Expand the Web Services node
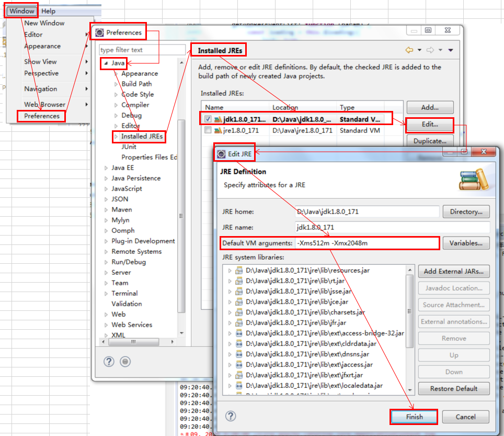Image resolution: width=504 pixels, height=436 pixels. [106, 325]
